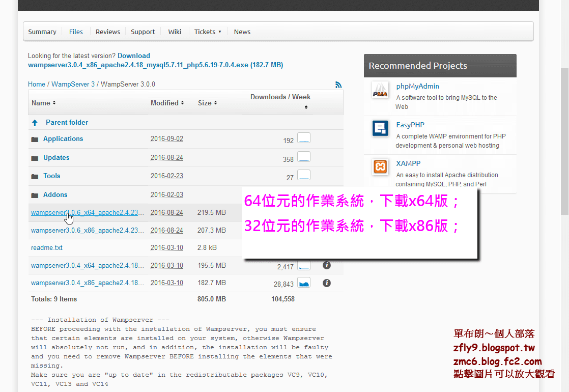
Task: Open the Applications folder
Action: coord(63,139)
